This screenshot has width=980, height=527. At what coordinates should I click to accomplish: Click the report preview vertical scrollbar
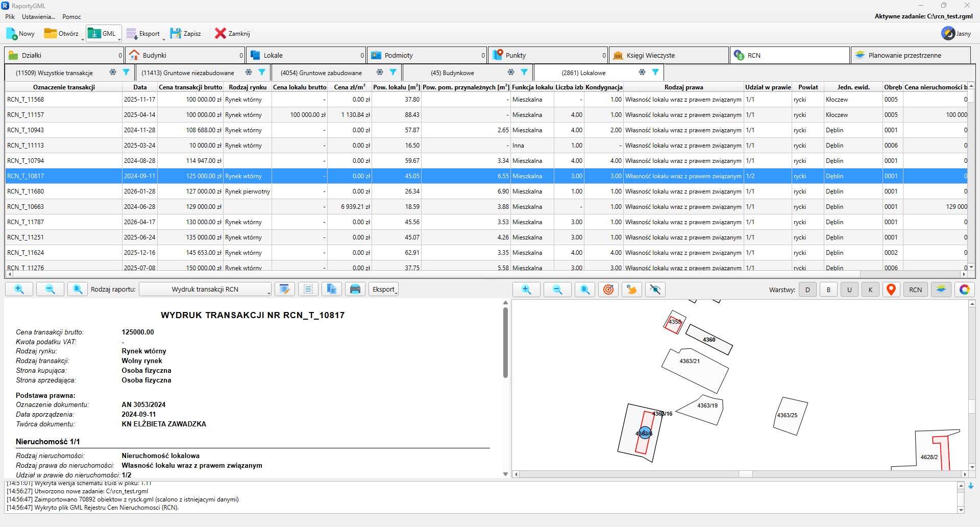(x=505, y=342)
